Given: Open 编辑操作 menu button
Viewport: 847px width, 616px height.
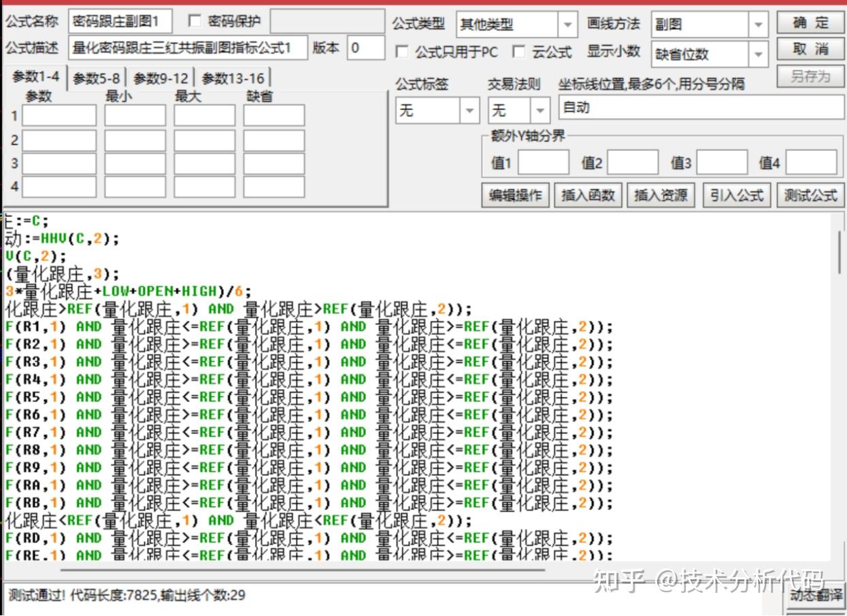Looking at the screenshot, I should click(516, 195).
